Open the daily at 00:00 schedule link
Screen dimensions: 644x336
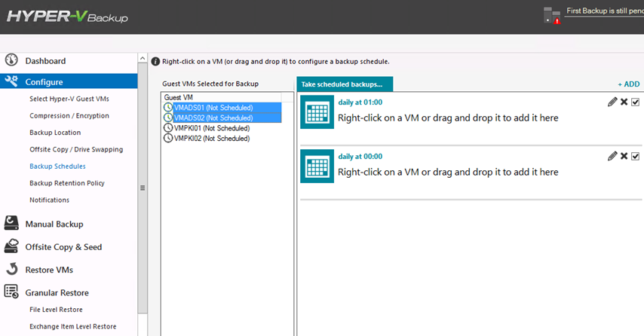tap(360, 156)
